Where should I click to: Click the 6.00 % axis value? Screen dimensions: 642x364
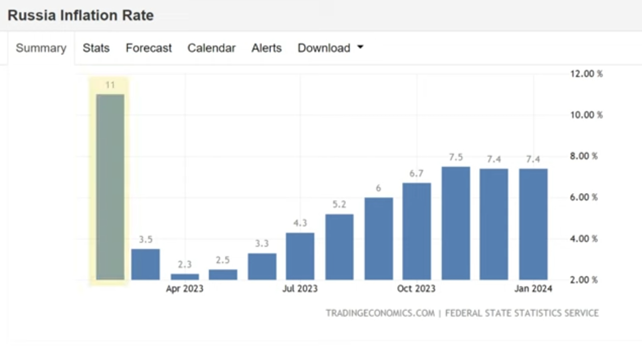pos(584,197)
